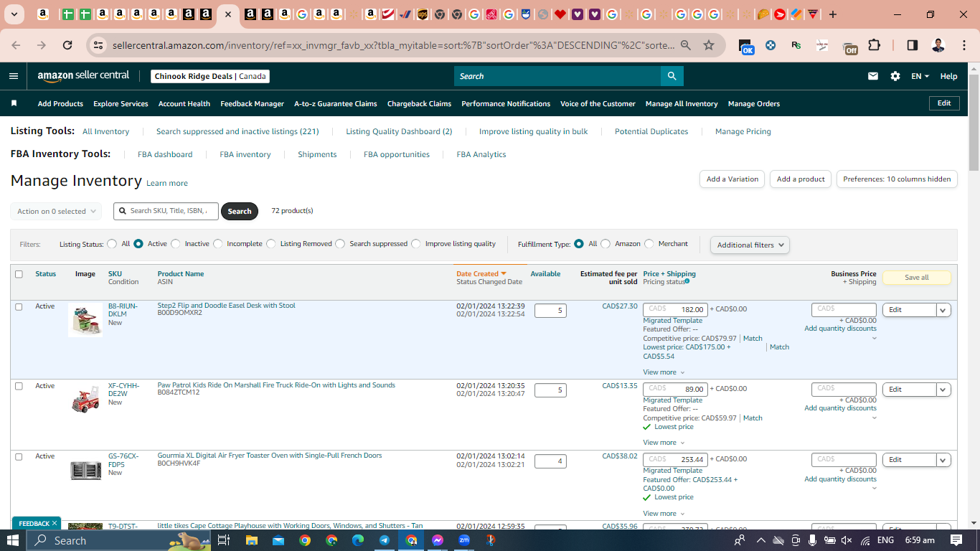Click the bookmark flag icon beside Add Products

14,103
